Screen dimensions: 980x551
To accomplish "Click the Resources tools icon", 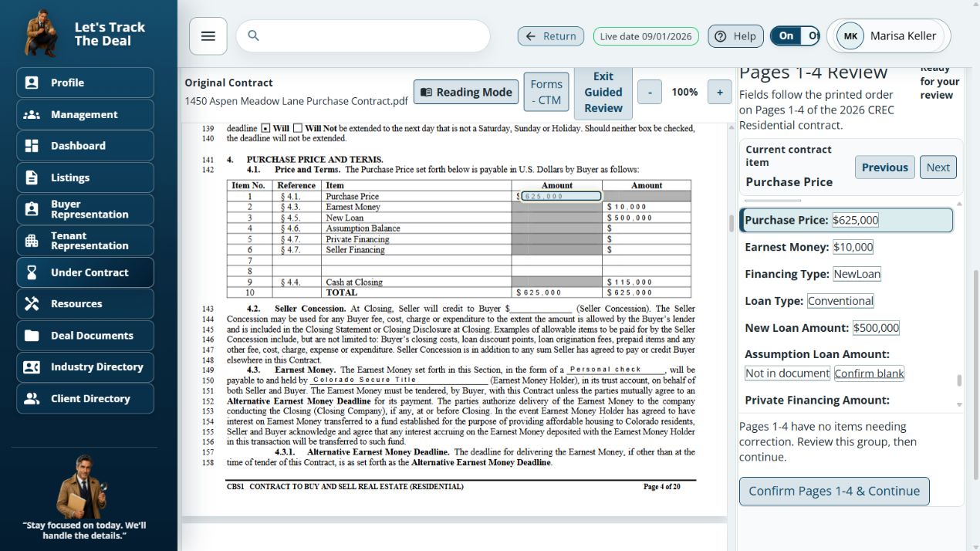I will [x=32, y=304].
